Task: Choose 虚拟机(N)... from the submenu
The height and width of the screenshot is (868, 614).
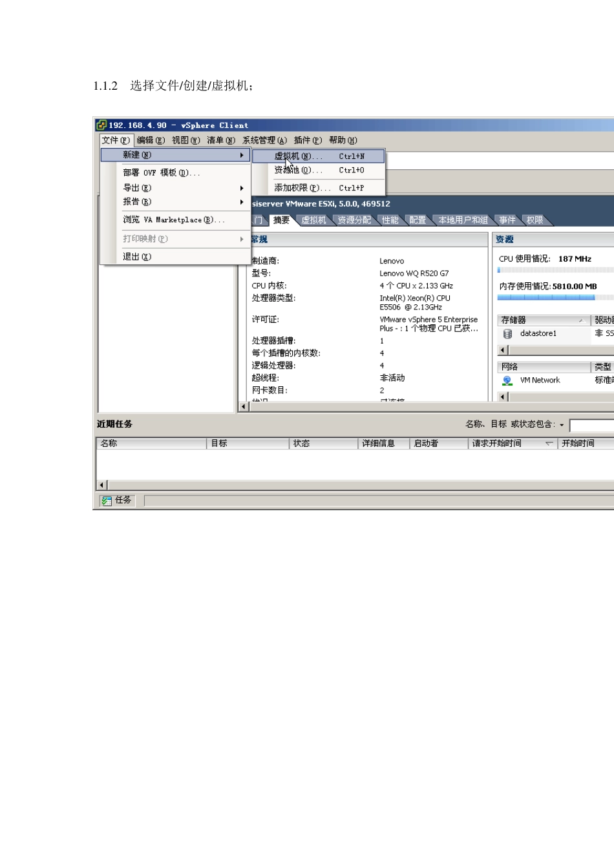Action: pos(319,156)
